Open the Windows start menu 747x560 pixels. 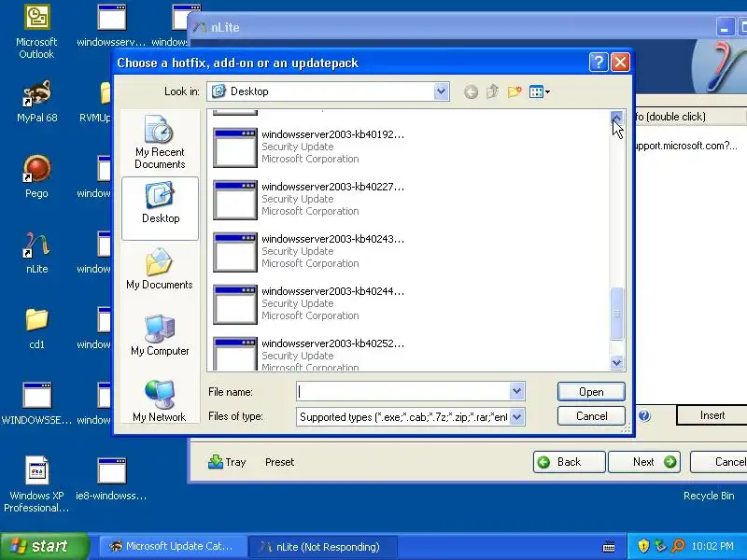pos(45,546)
